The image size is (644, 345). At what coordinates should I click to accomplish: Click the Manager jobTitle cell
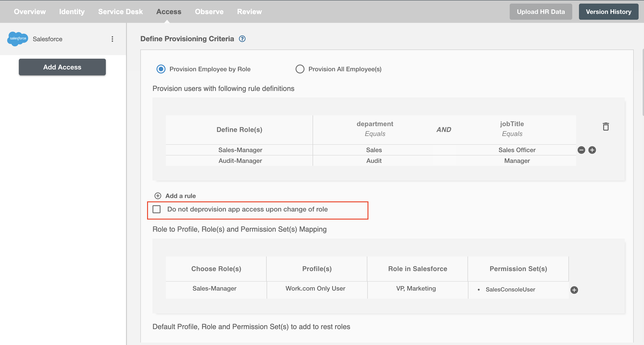coord(517,161)
